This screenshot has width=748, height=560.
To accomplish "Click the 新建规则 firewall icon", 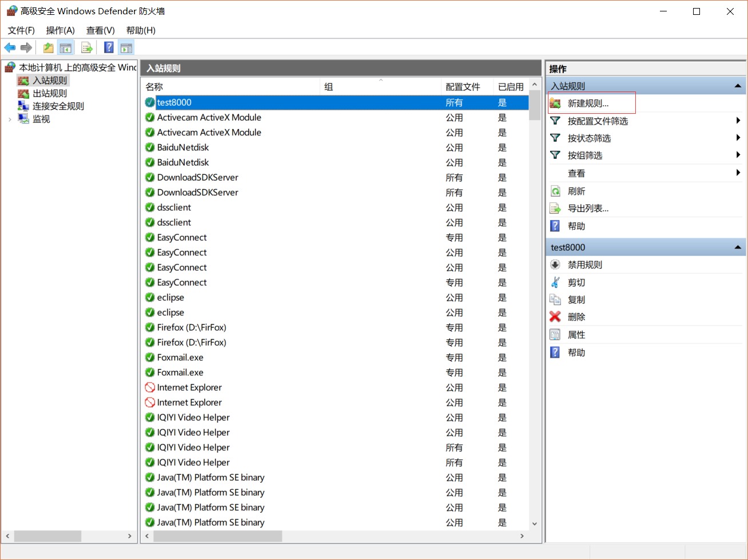I will coord(555,103).
